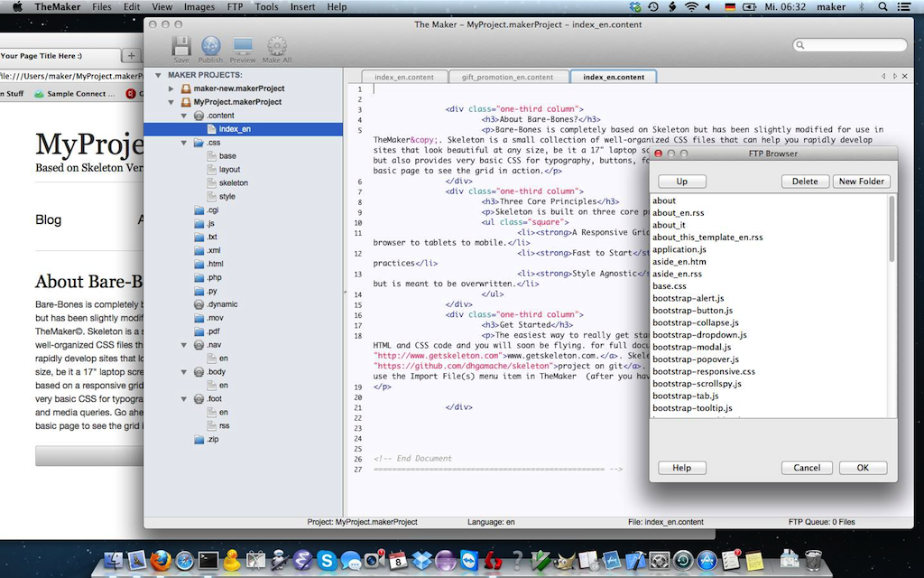Expand maker-new.makerProject in the tree
Image resolution: width=924 pixels, height=578 pixels.
pos(171,89)
